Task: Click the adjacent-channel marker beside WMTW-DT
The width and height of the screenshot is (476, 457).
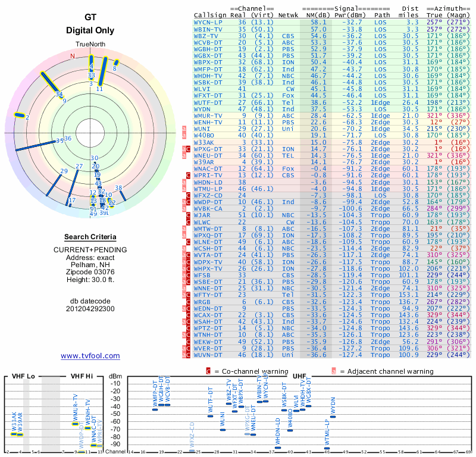Action: [184, 229]
